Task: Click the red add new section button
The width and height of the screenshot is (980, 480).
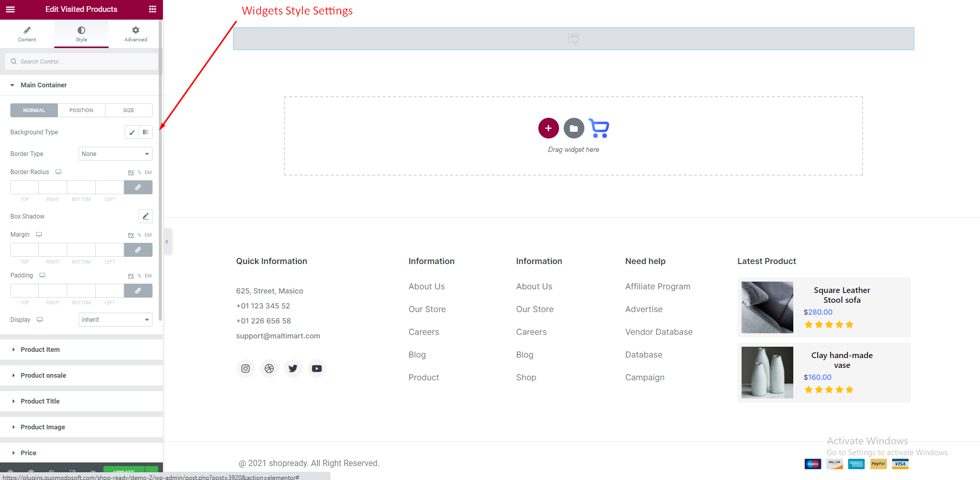Action: pyautogui.click(x=548, y=128)
